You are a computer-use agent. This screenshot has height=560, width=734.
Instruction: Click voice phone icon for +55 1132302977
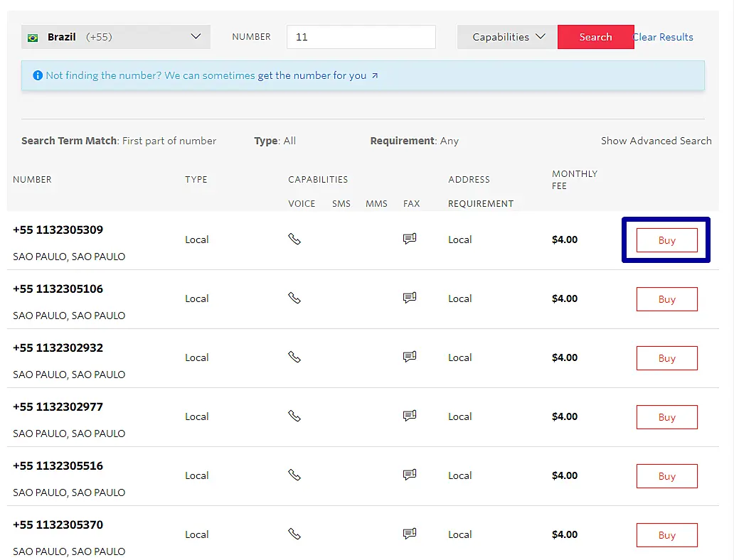294,416
